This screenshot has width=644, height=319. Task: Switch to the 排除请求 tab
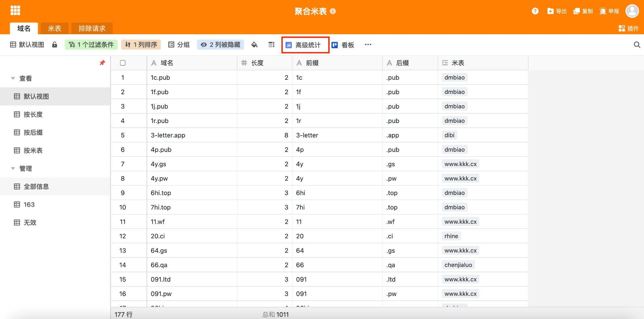[92, 29]
